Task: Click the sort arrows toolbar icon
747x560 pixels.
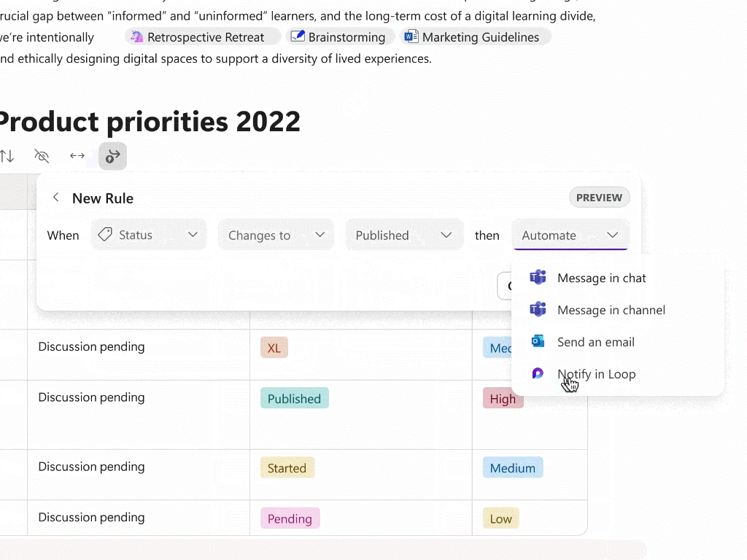Action: pyautogui.click(x=7, y=156)
